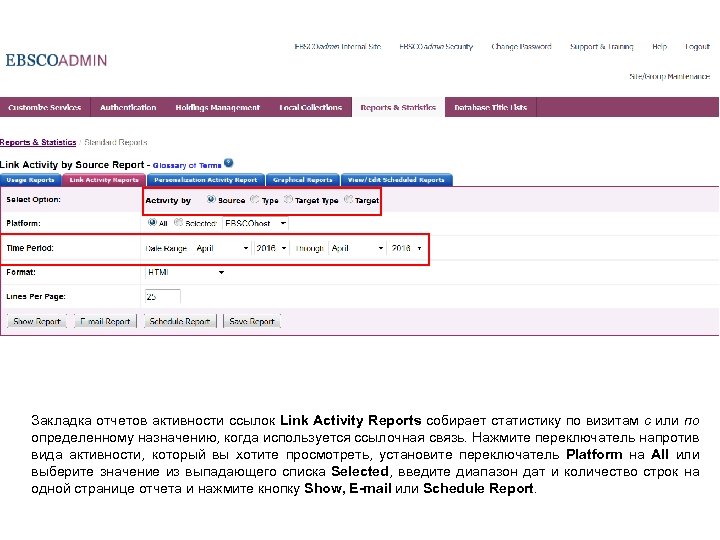Viewport: 720px width, 540px height.
Task: Open the HTML Format dropdown
Action: (186, 272)
